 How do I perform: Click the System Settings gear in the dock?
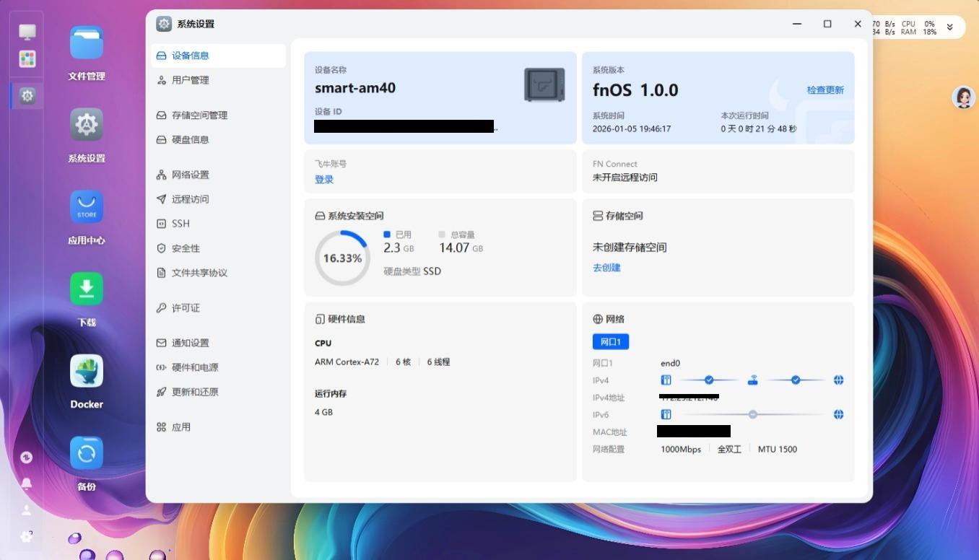pyautogui.click(x=86, y=124)
